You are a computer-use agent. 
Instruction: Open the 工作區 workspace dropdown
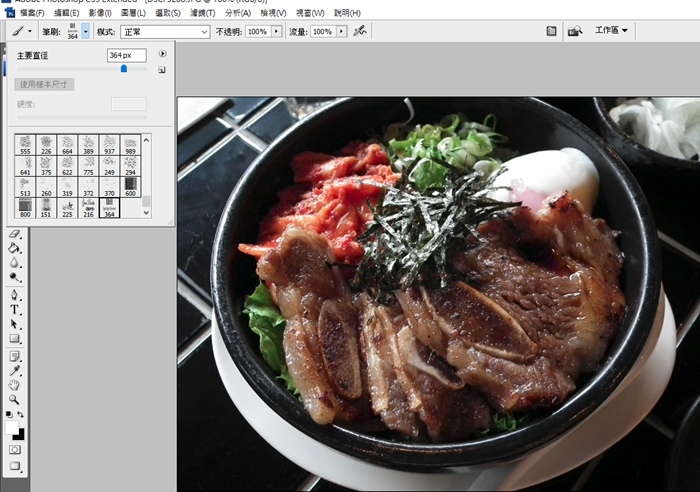pos(611,31)
